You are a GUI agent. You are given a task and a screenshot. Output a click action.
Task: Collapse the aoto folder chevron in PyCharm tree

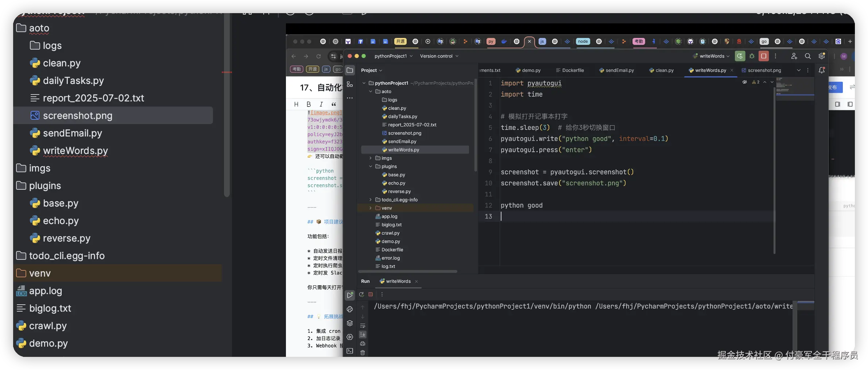coord(371,91)
